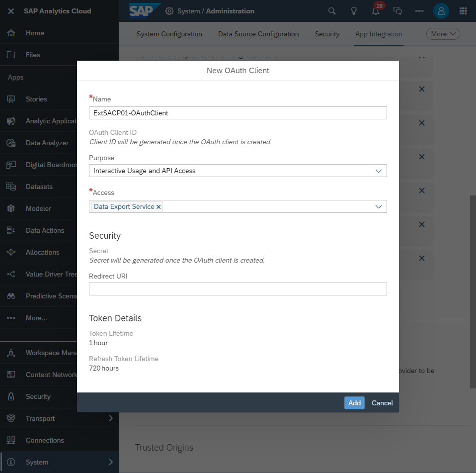This screenshot has height=473, width=476.
Task: Open the Data Analyzer icon
Action: [11, 143]
